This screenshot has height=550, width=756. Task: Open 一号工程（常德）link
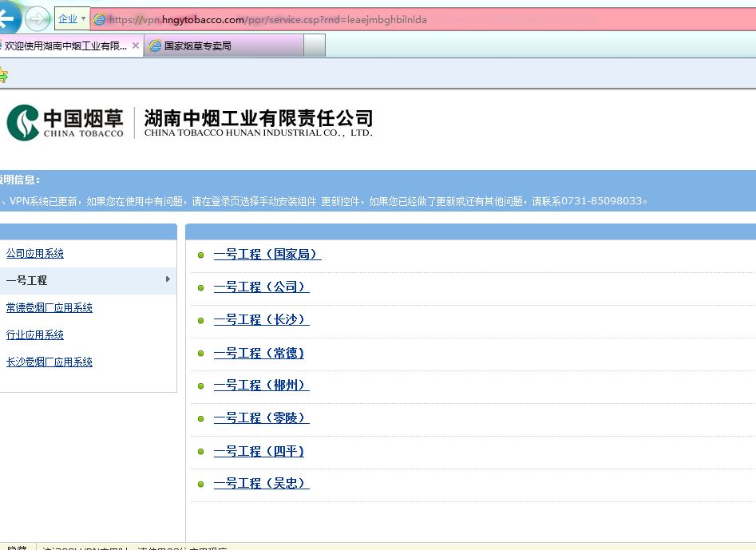coord(259,354)
